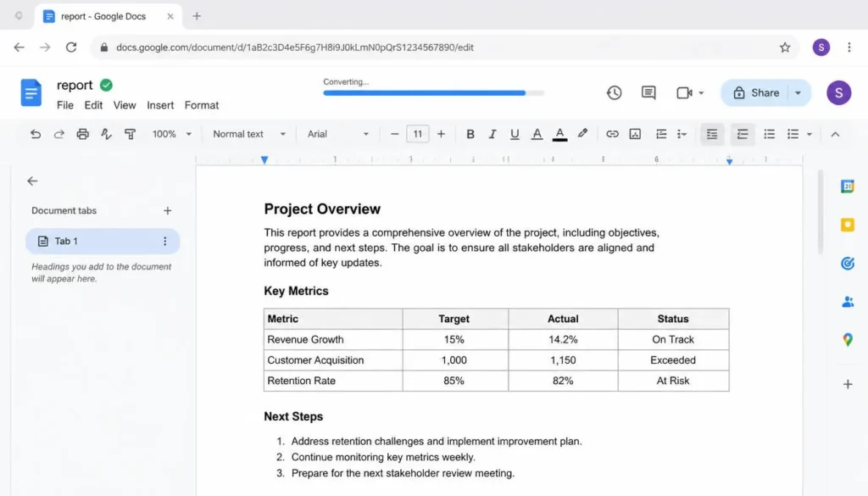Screen dimensions: 868x496
Task: Open the numbered list options arrow
Action: click(x=810, y=134)
